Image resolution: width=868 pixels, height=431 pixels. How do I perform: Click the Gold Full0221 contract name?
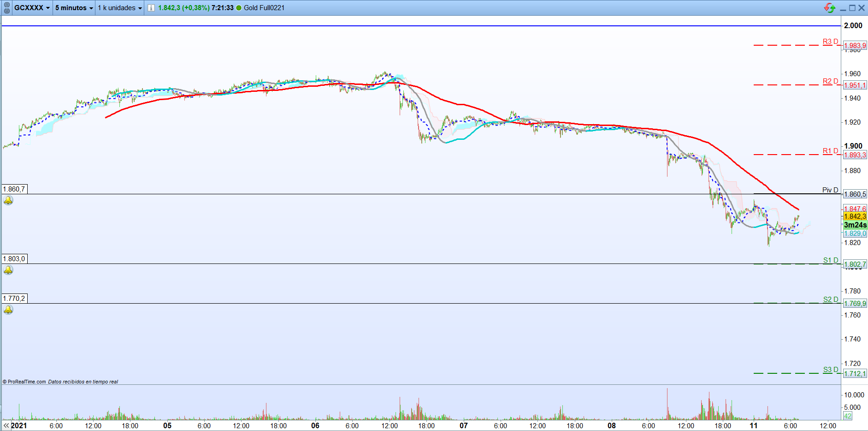point(264,8)
